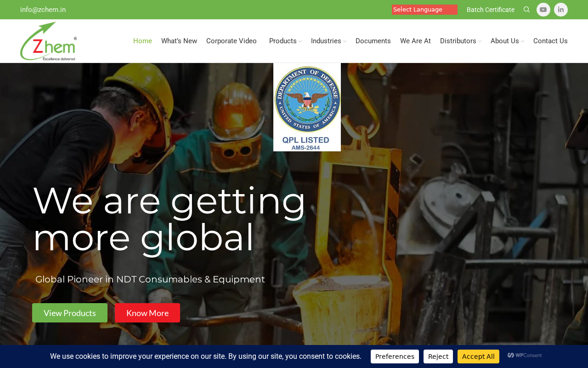Go to the Home page
The height and width of the screenshot is (368, 588).
tap(142, 41)
